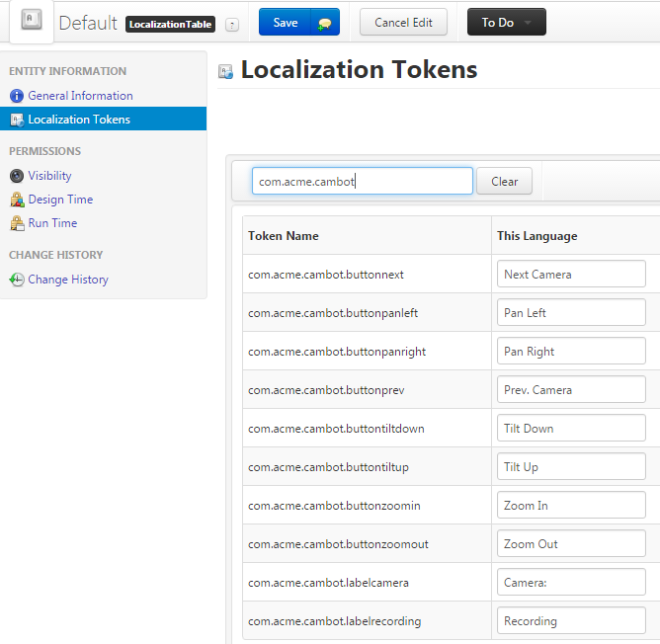Edit the Tilt Down translation field
The image size is (660, 644).
point(571,428)
